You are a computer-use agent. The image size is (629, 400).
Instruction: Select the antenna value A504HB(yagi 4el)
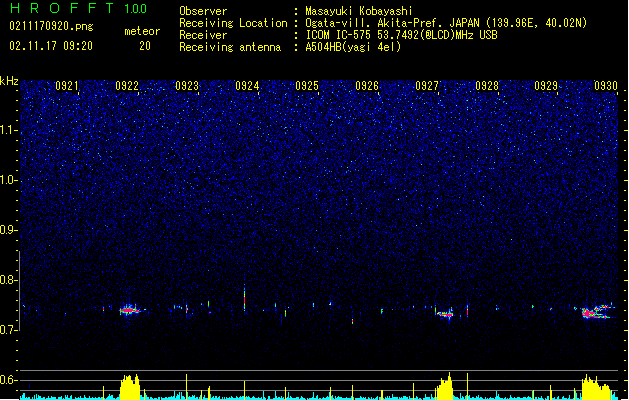[353, 47]
